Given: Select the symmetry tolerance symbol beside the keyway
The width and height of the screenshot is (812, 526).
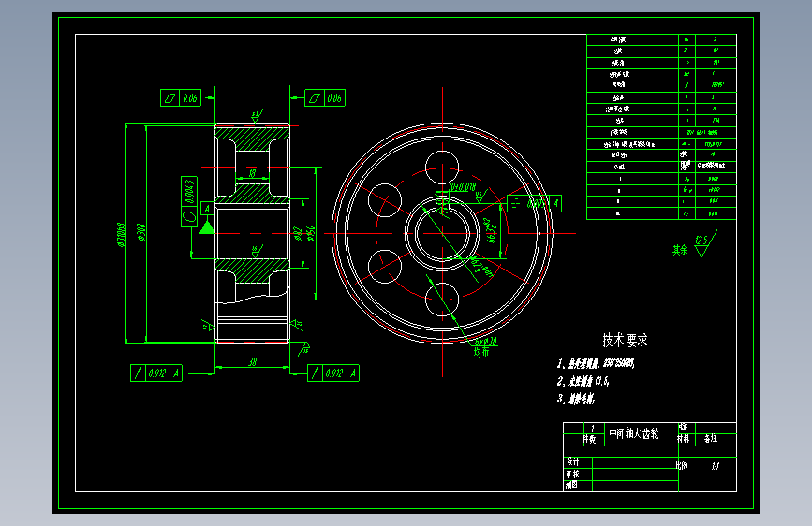Looking at the screenshot, I should 515,204.
